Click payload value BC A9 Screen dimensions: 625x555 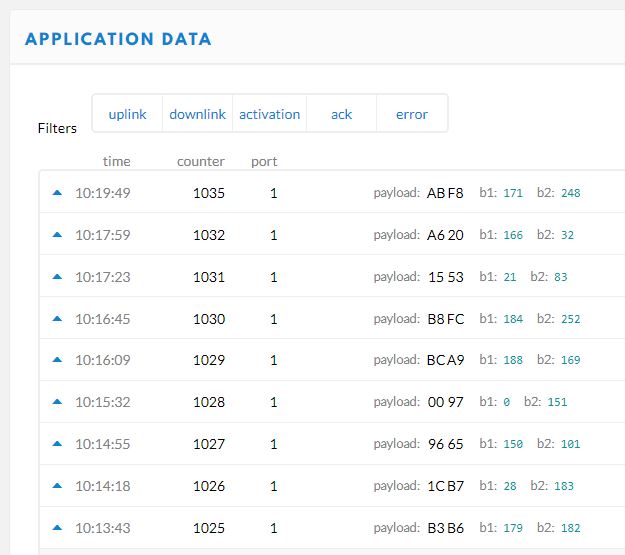(445, 360)
